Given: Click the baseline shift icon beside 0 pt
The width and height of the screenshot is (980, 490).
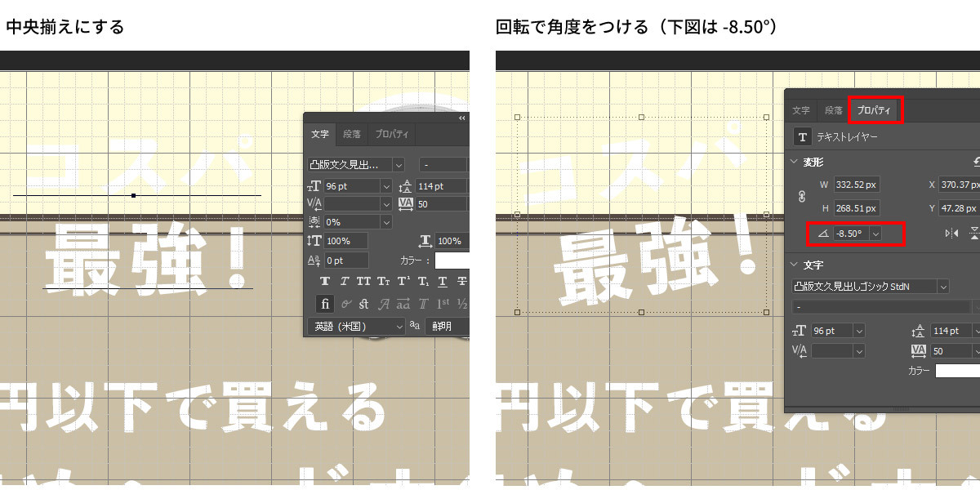Looking at the screenshot, I should pyautogui.click(x=314, y=261).
